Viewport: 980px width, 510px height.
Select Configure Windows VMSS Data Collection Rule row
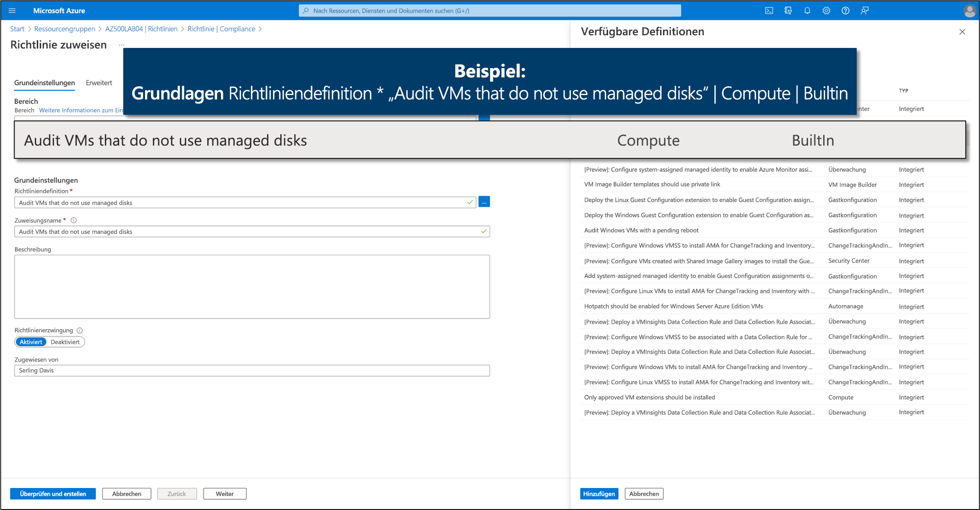tap(775, 337)
